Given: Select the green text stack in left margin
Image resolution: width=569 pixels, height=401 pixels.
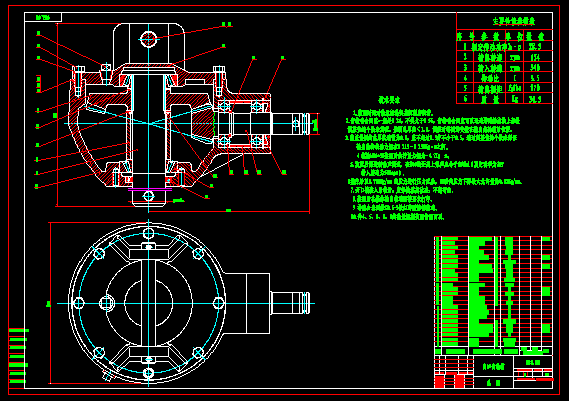Looking at the screenshot, I should click(18, 356).
